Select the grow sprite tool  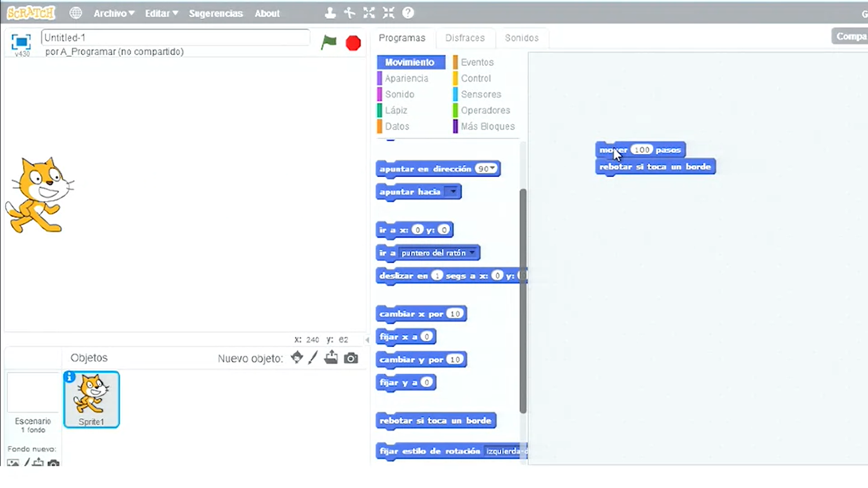pyautogui.click(x=369, y=13)
